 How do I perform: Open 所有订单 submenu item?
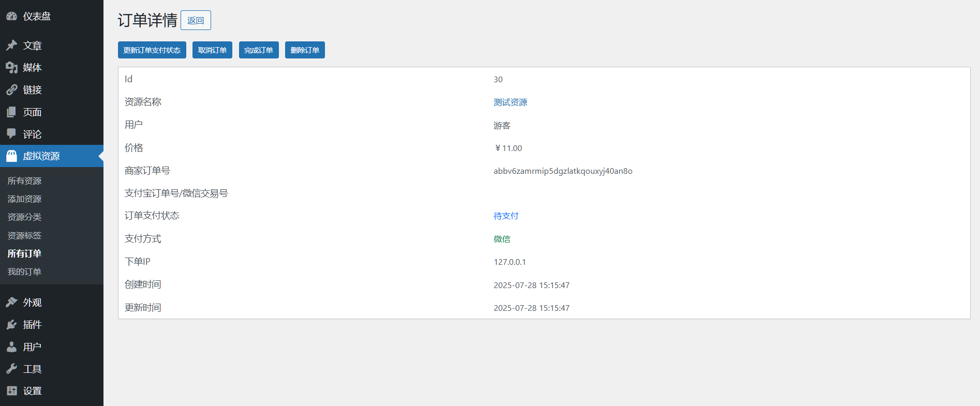click(x=24, y=254)
